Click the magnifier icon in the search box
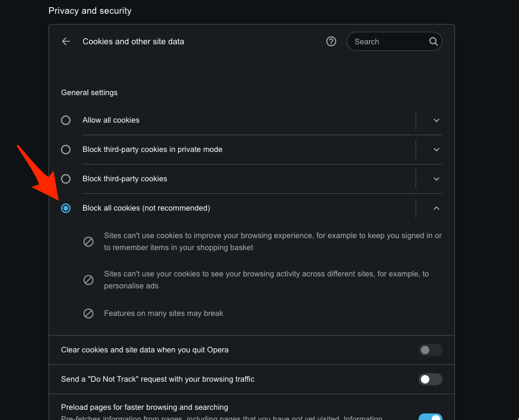The width and height of the screenshot is (519, 420). tap(433, 41)
